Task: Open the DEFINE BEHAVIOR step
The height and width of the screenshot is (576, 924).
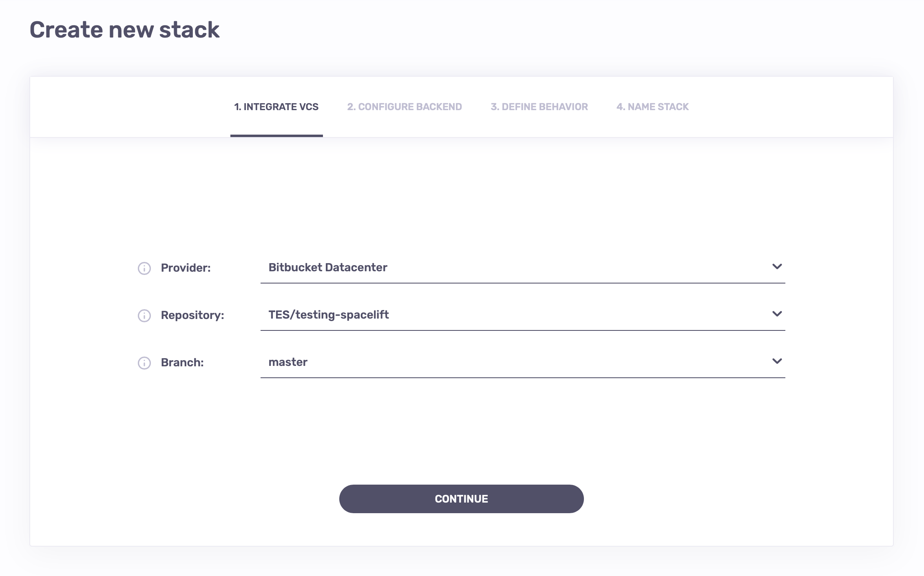Action: [539, 106]
